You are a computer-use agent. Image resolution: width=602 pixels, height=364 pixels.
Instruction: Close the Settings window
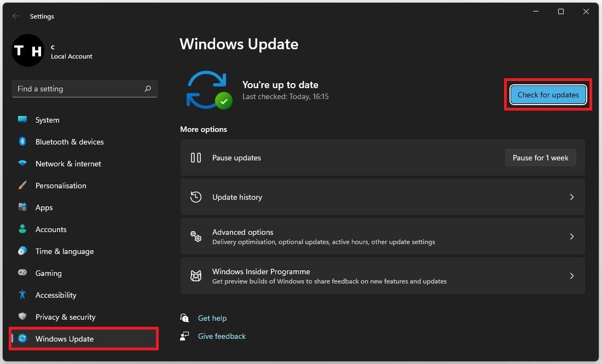point(586,11)
